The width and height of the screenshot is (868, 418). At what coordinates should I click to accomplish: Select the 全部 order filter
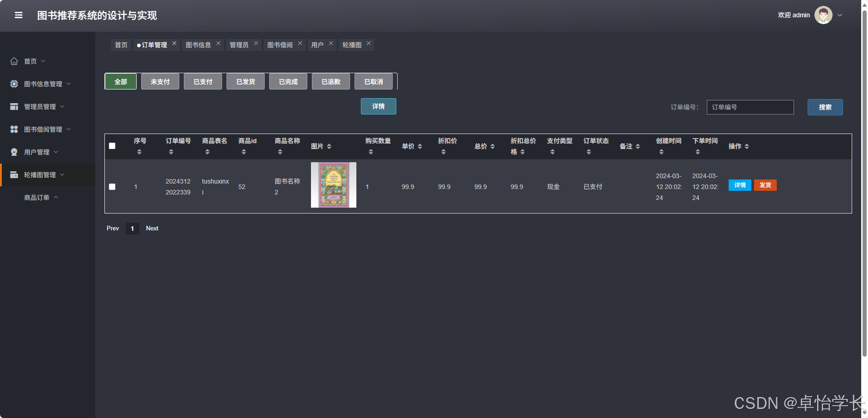pos(121,81)
